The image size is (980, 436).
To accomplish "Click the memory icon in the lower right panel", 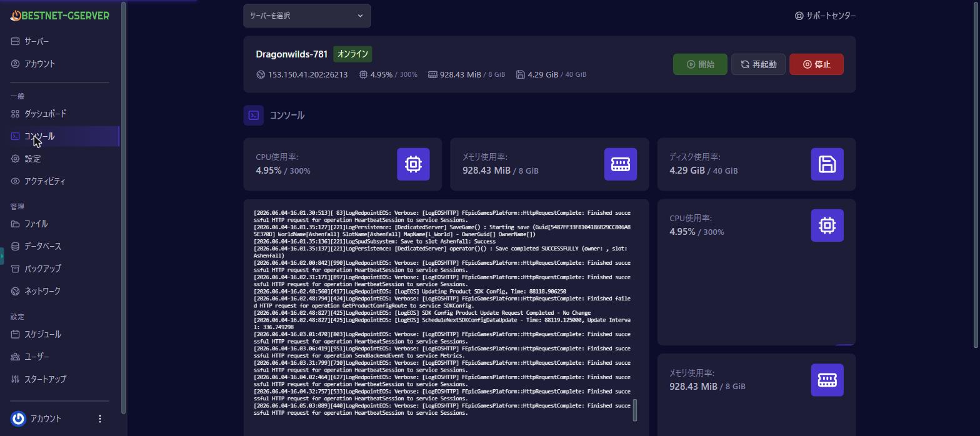I will pos(827,380).
